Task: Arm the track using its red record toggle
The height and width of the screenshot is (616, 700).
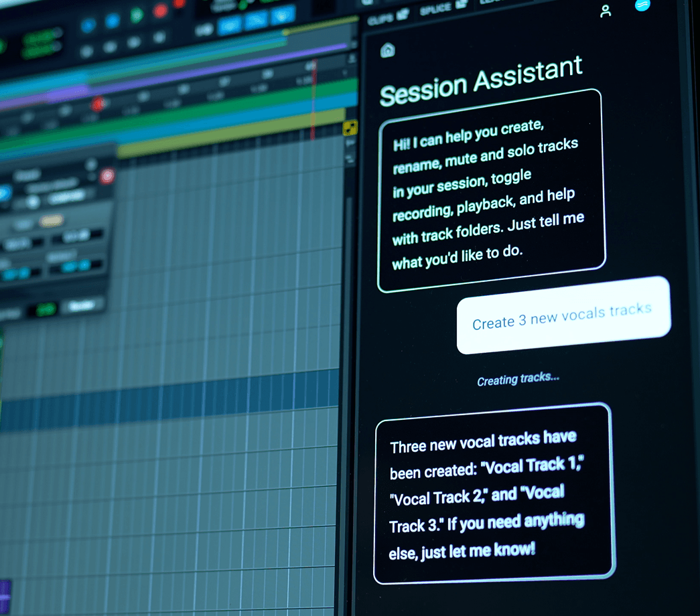Action: click(107, 176)
